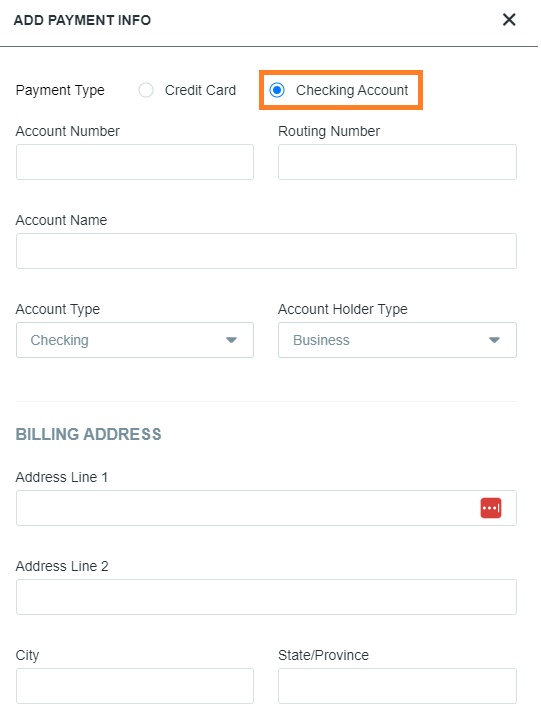Focus the Account Number field
Image resolution: width=541 pixels, height=727 pixels.
[135, 163]
